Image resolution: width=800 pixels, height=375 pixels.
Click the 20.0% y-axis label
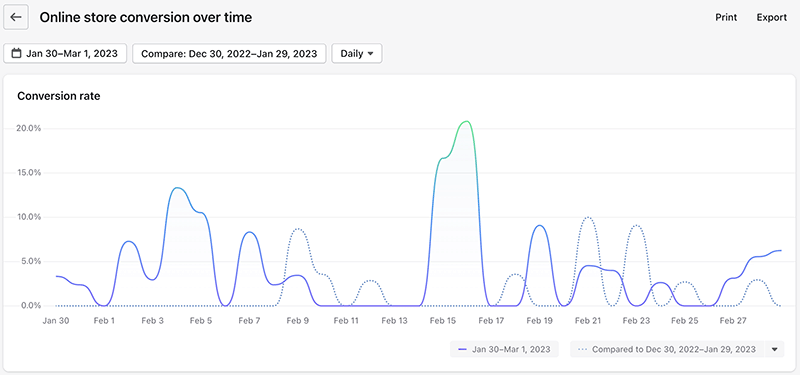coord(29,129)
